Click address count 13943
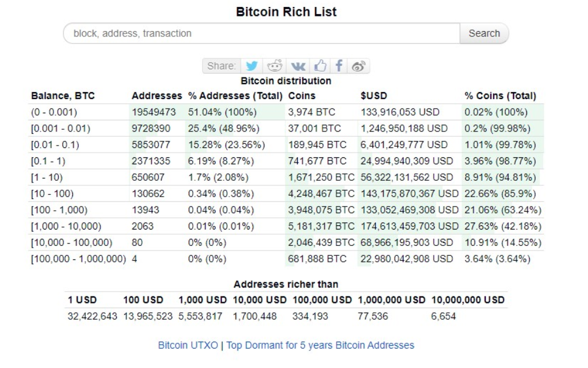Image resolution: width=588 pixels, height=368 pixels. pos(146,210)
